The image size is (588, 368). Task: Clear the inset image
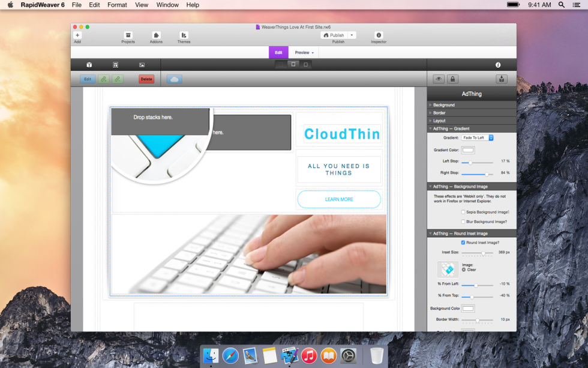click(x=464, y=270)
